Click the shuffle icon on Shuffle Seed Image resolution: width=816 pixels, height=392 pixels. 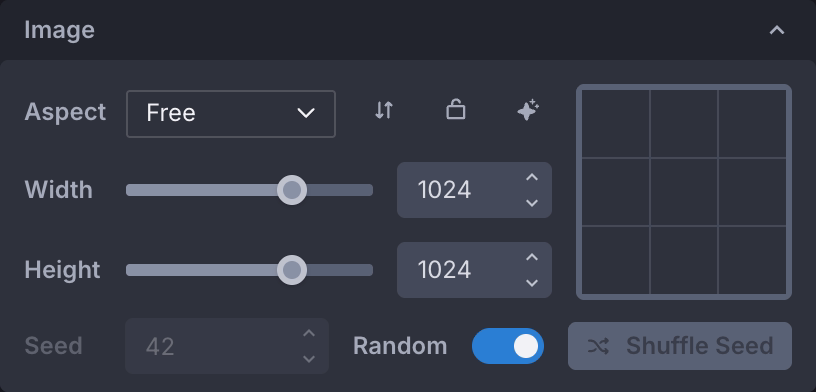[x=598, y=346]
